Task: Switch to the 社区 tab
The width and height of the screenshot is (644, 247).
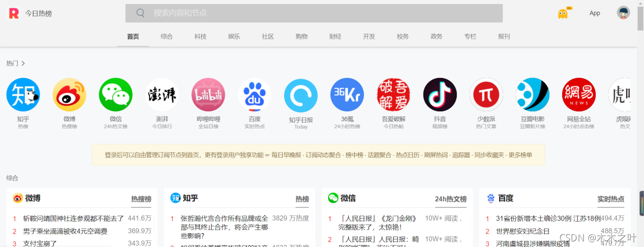Action: 268,37
